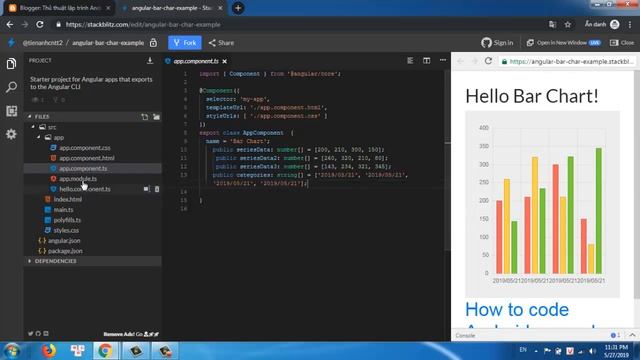Screen dimensions: 640x360
Task: Click the Chrome address bar URL
Action: pos(143,24)
